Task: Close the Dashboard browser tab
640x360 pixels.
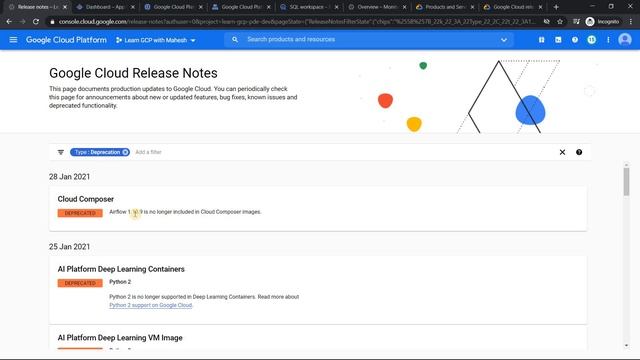Action: coord(132,7)
